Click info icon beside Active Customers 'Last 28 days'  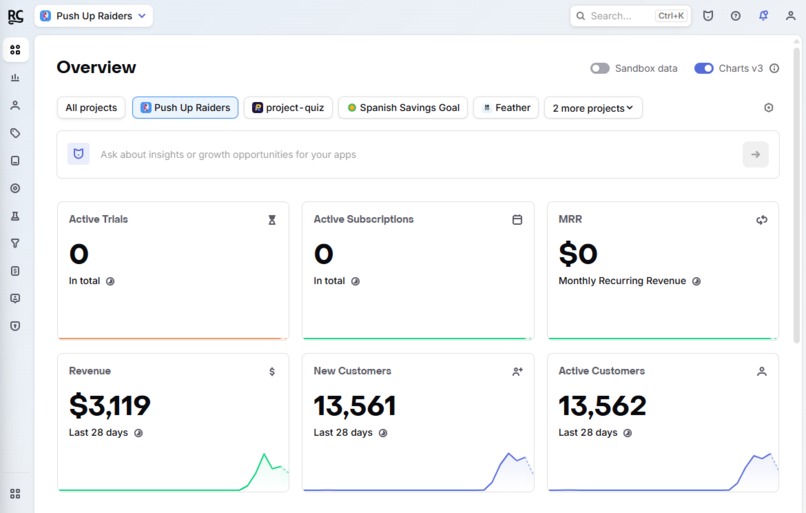(x=628, y=433)
